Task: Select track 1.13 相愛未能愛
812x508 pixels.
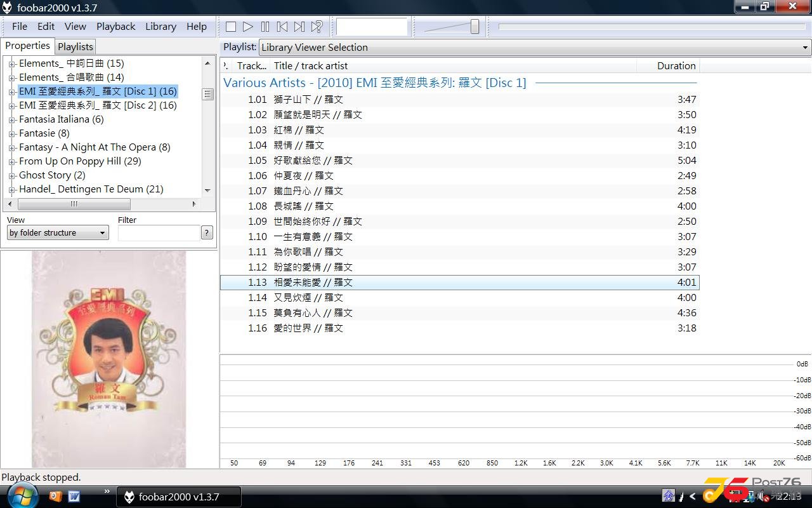Action: click(x=459, y=283)
